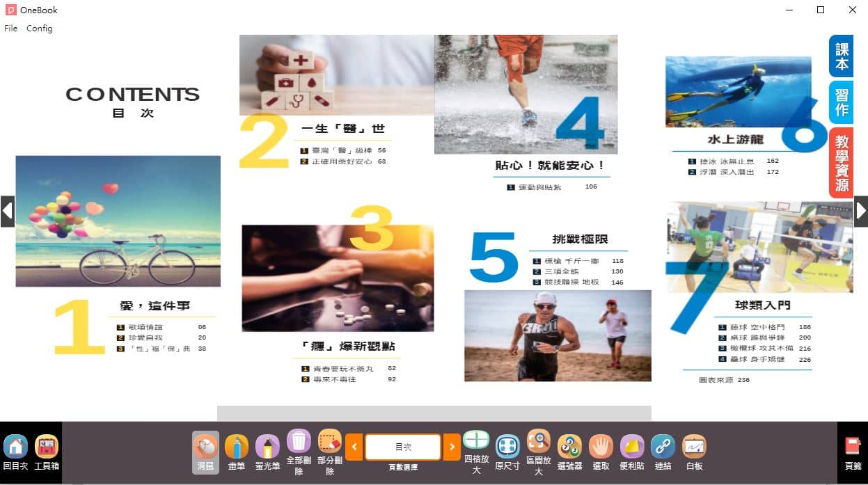Screen dimensions: 868x485
Task: Click the page selection field showing 目次
Action: point(403,447)
